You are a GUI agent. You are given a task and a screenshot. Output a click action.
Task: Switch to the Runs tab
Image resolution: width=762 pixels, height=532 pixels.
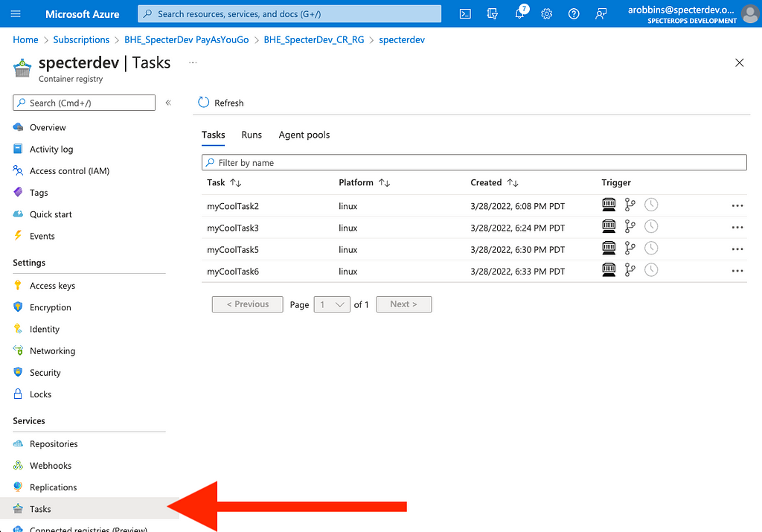252,135
